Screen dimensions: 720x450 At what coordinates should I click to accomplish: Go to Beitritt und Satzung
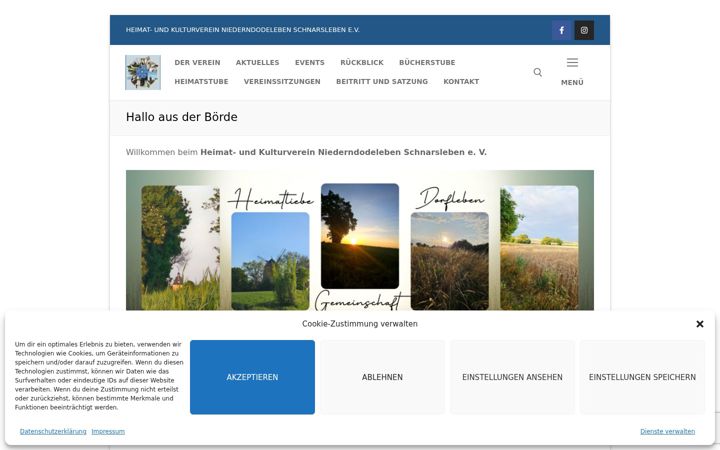pos(382,81)
